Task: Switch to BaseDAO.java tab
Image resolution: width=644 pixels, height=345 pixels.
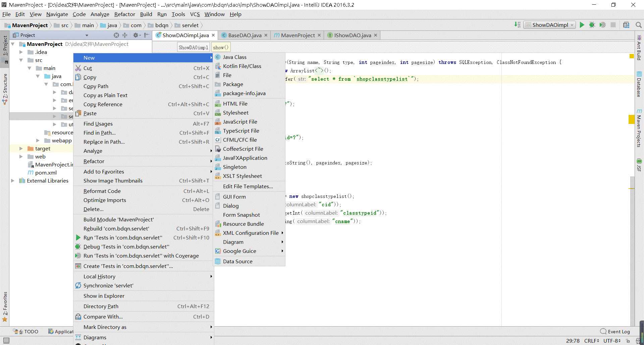Action: [245, 35]
